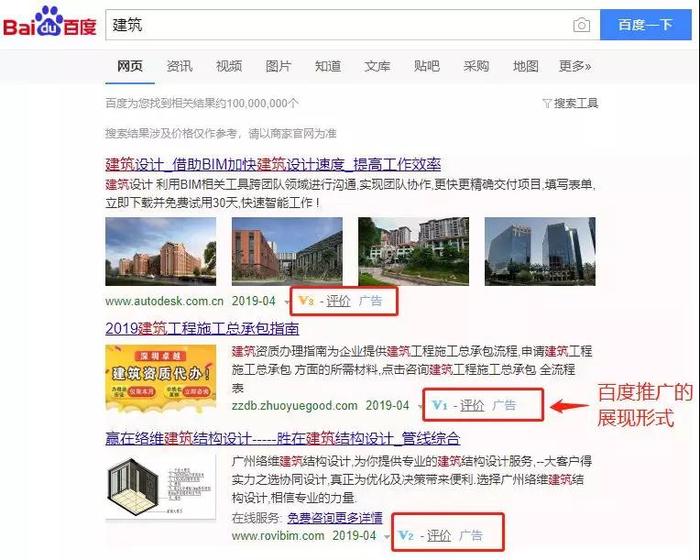Click the 建筑资质代办 yellow banner image

click(x=161, y=378)
